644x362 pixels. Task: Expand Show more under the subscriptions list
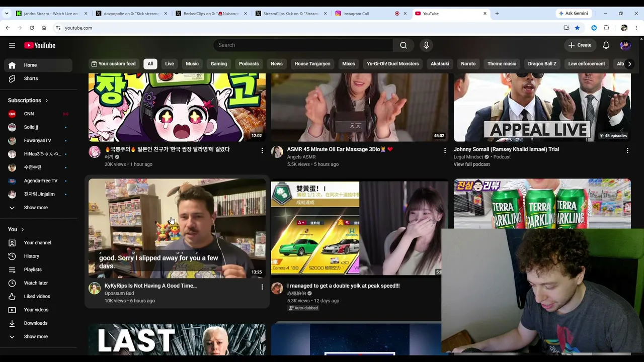click(38, 208)
